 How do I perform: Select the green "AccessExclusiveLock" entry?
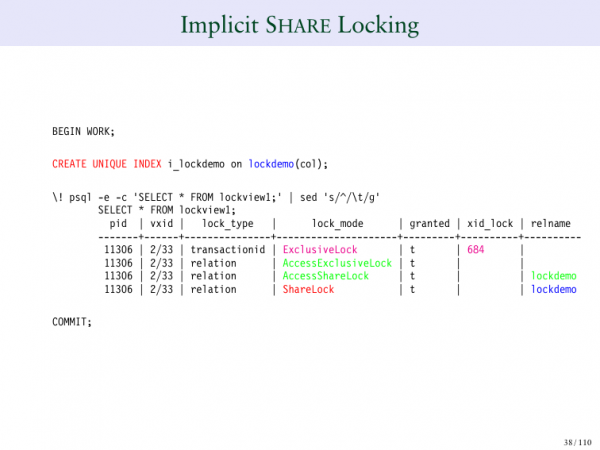pyautogui.click(x=337, y=263)
